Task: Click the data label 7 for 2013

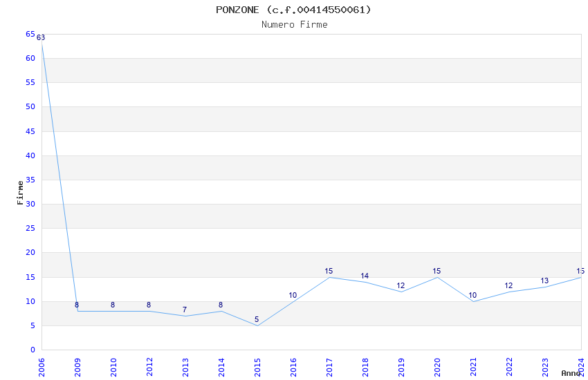Action: tap(185, 310)
